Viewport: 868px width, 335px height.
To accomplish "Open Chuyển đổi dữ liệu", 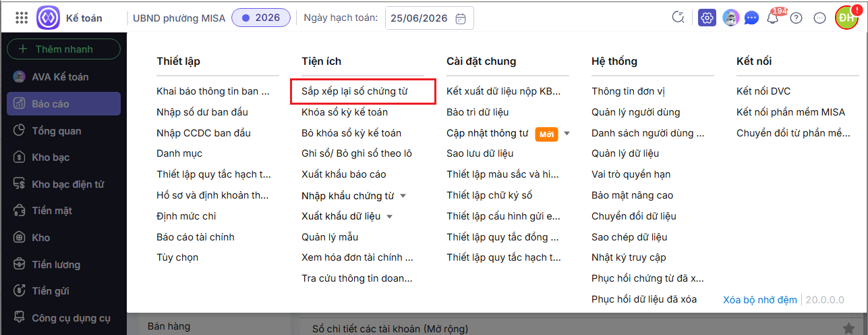I will (x=634, y=217).
